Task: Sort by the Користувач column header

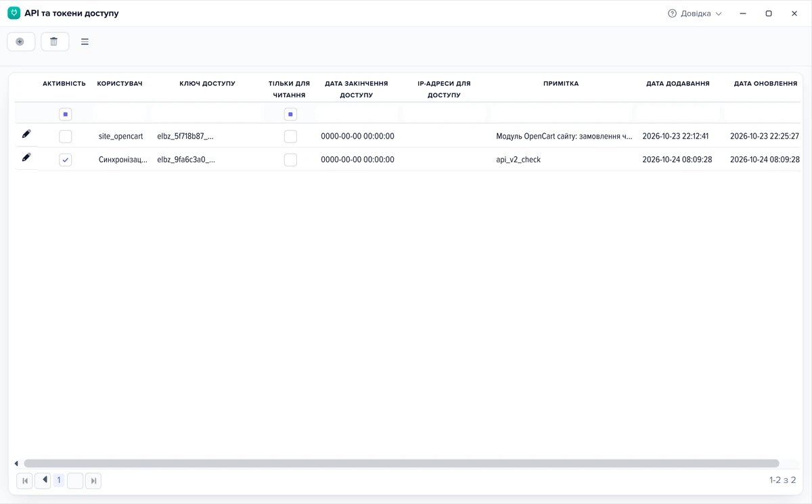Action: pyautogui.click(x=120, y=84)
